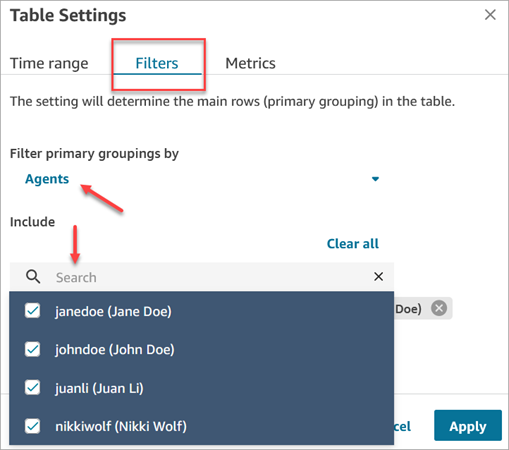Click the magnifying glass search icon

pyautogui.click(x=33, y=277)
